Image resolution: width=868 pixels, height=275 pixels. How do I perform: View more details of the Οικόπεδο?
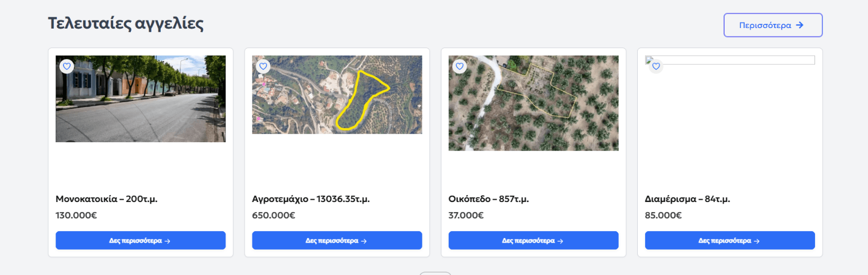click(533, 240)
